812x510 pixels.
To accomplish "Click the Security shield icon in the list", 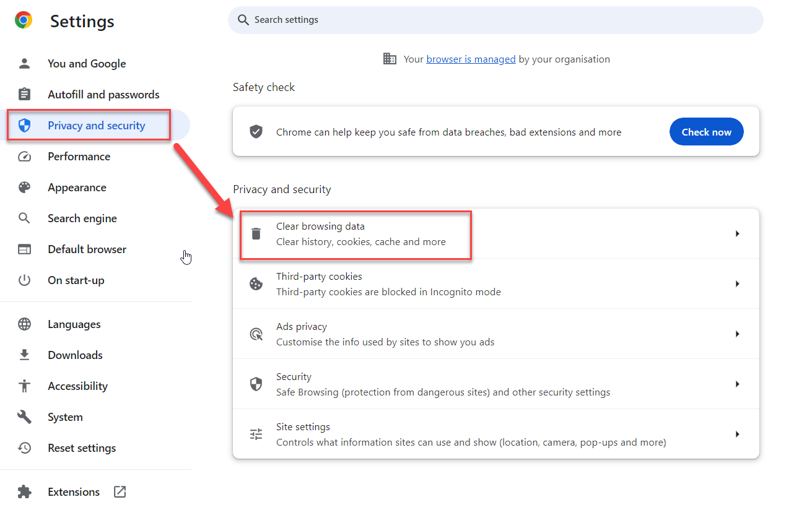I will [256, 384].
